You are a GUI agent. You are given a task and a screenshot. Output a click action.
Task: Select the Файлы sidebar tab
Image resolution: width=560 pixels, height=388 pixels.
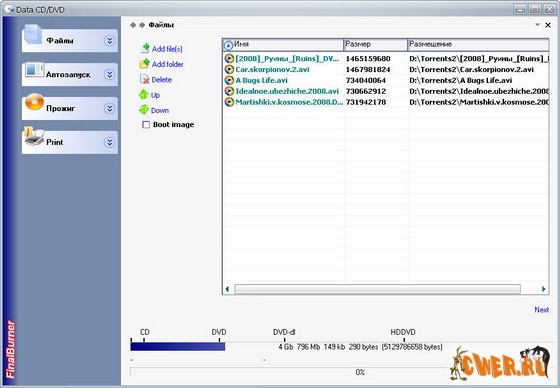pyautogui.click(x=70, y=40)
